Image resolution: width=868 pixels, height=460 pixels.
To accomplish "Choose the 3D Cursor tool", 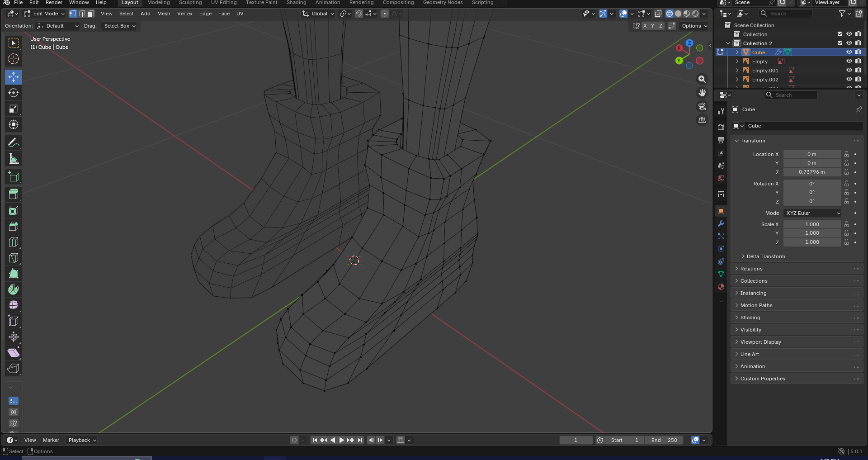I will [x=14, y=59].
